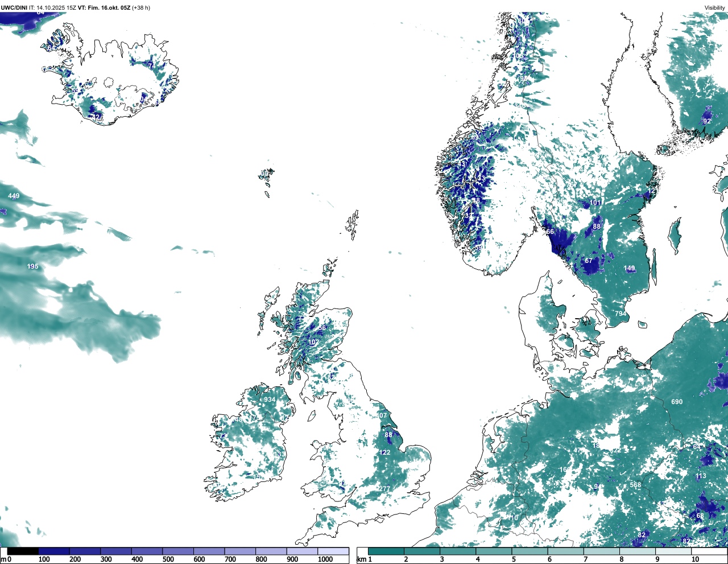This screenshot has width=728, height=564.
Task: Click the '(+38 h)' forecast lead text
Action: (142, 8)
